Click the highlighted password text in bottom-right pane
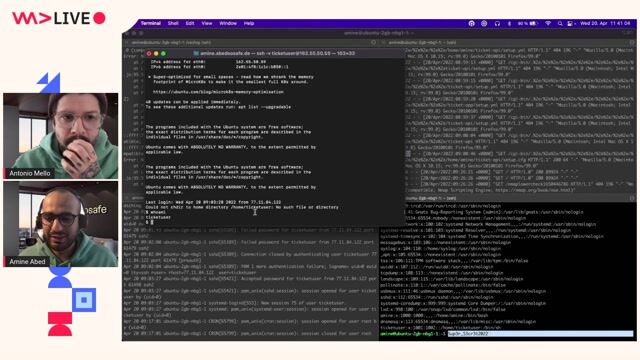 (468, 334)
